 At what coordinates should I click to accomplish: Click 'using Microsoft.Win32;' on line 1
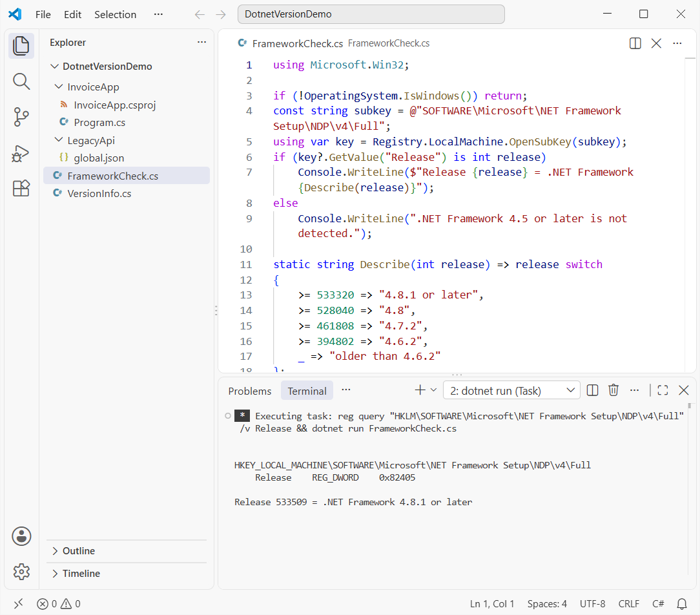[341, 65]
